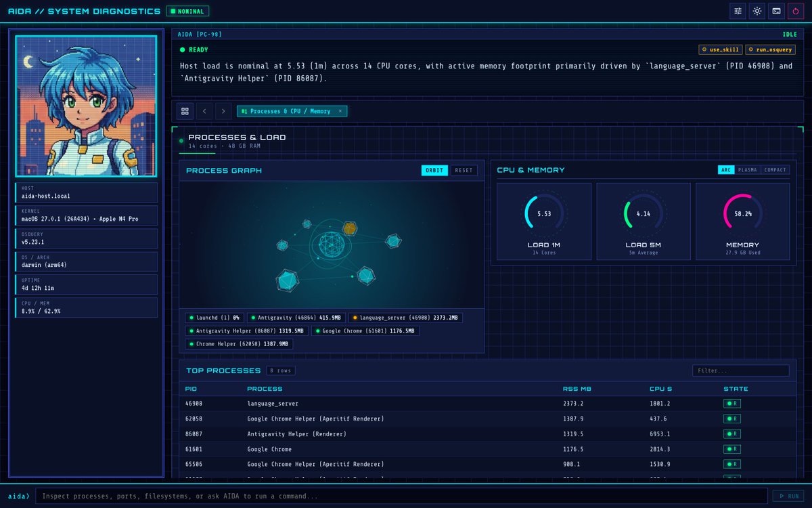Click the launchd (1) 0% legend chip

215,317
